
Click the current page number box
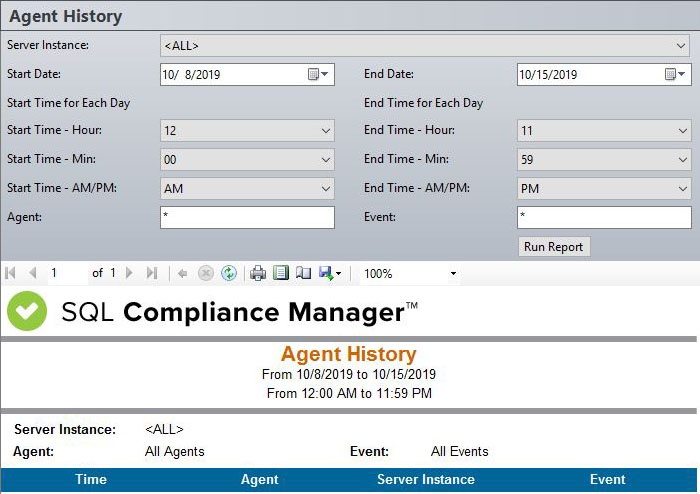(x=65, y=273)
